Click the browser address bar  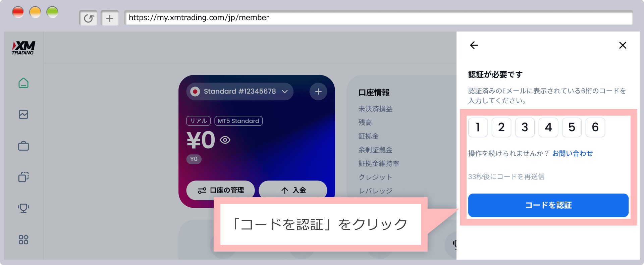379,17
